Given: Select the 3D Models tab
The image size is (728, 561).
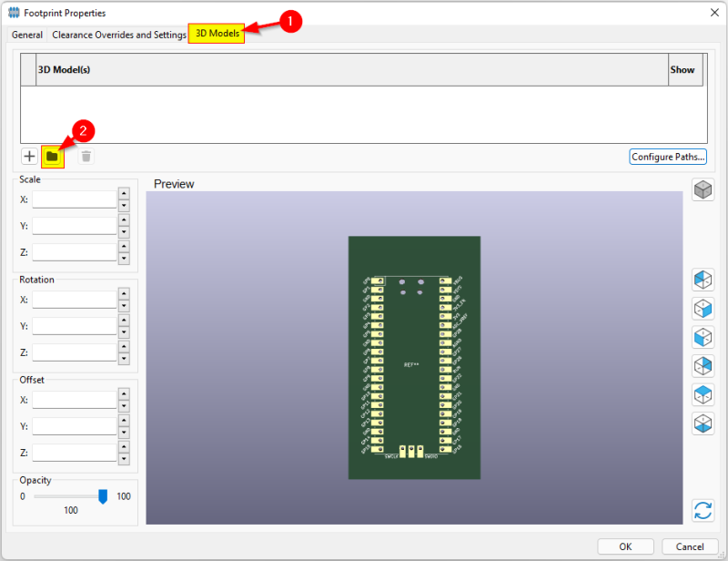Looking at the screenshot, I should 217,35.
